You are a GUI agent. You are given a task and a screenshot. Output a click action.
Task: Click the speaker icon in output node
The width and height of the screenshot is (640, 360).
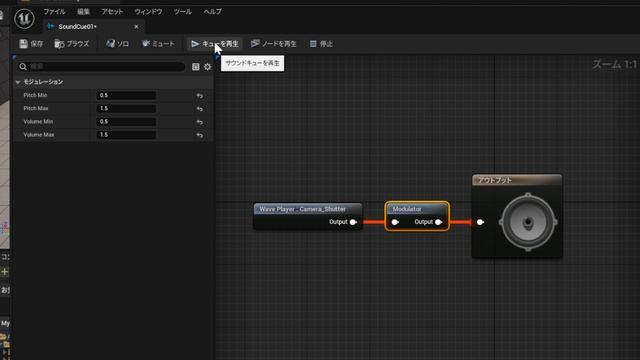528,222
